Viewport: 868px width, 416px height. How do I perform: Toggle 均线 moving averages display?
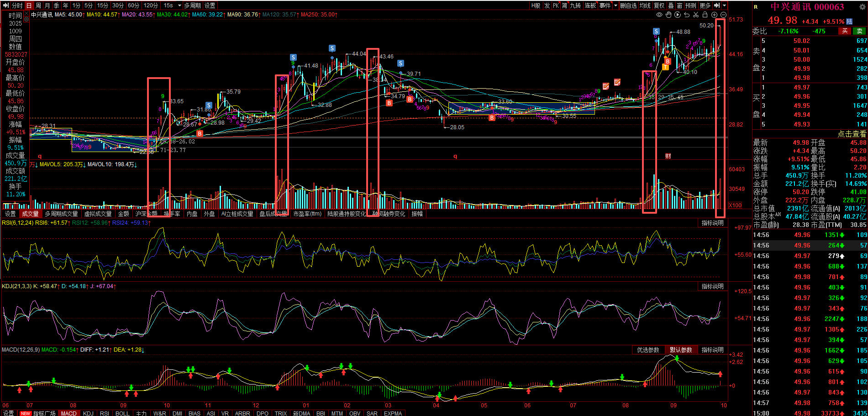pos(645,5)
